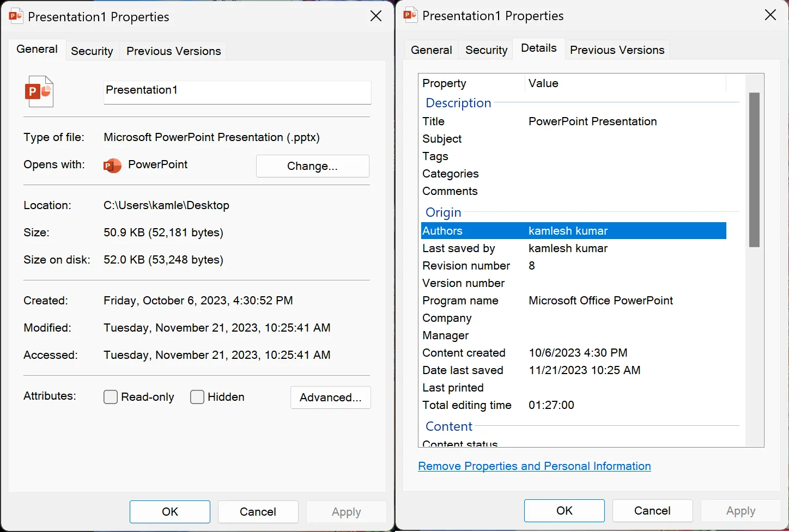Open Remove Properties and Personal Information link
Viewport: 789px width, 532px height.
click(534, 466)
